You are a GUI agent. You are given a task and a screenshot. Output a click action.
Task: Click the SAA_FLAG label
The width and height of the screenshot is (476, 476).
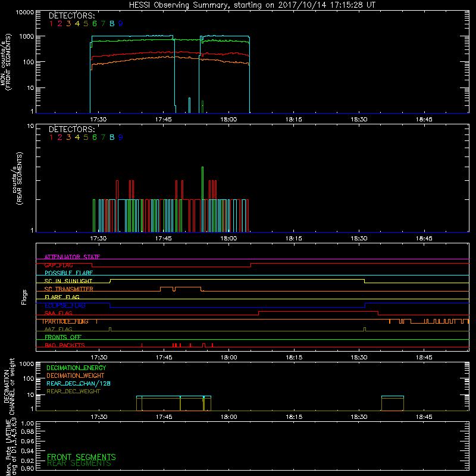(58, 313)
